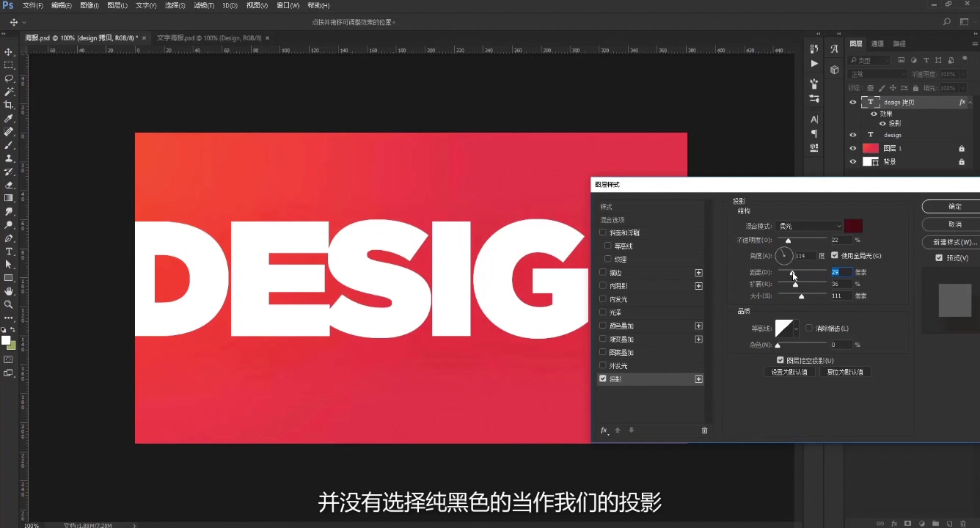Viewport: 980px width, 528px height.
Task: Open the 窗口(W) menu
Action: click(288, 5)
